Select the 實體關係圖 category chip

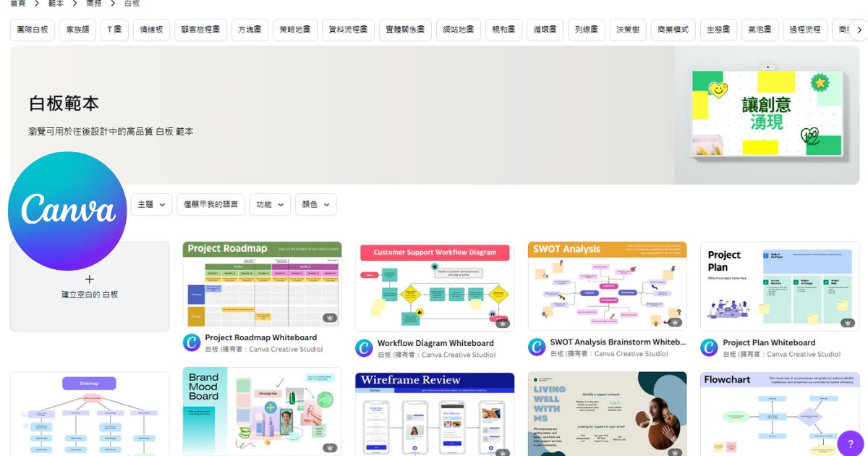(x=405, y=30)
